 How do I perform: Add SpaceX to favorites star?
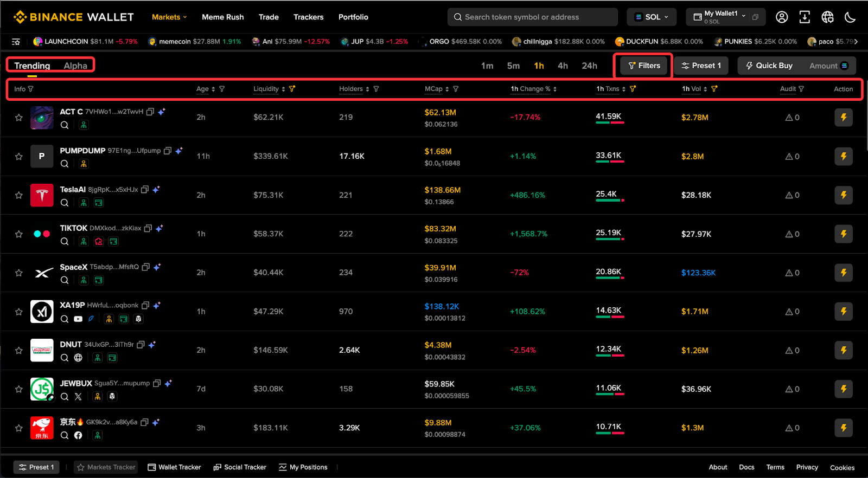click(19, 273)
